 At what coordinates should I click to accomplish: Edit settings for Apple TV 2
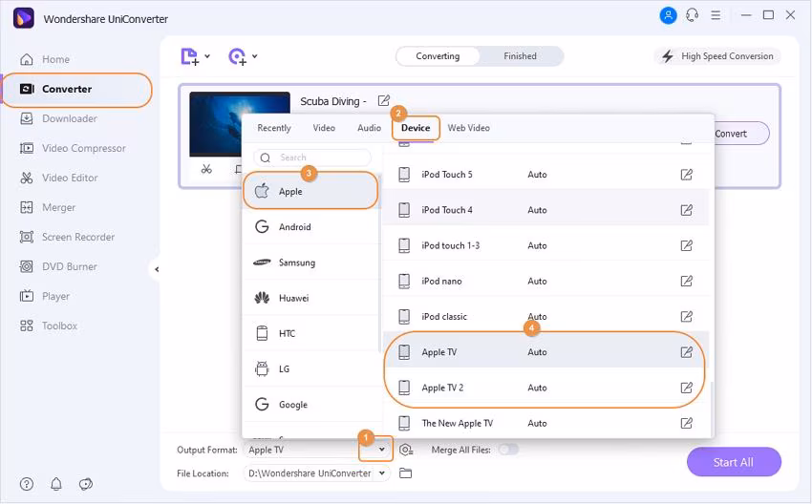coord(686,388)
